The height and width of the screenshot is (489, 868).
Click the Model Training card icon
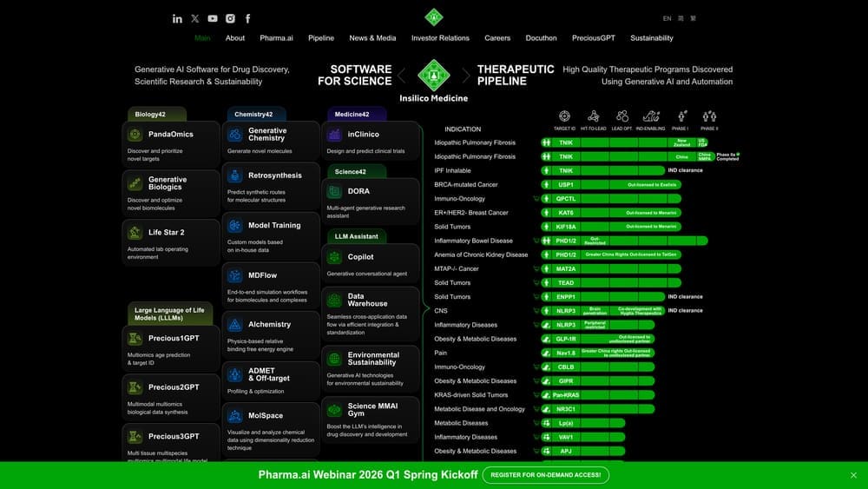coord(234,226)
